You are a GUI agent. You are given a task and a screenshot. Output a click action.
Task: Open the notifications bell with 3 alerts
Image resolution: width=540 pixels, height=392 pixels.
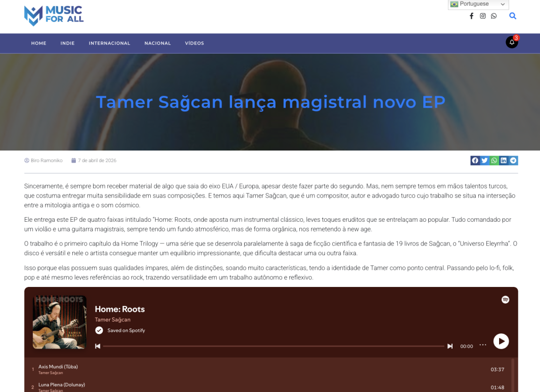[512, 42]
